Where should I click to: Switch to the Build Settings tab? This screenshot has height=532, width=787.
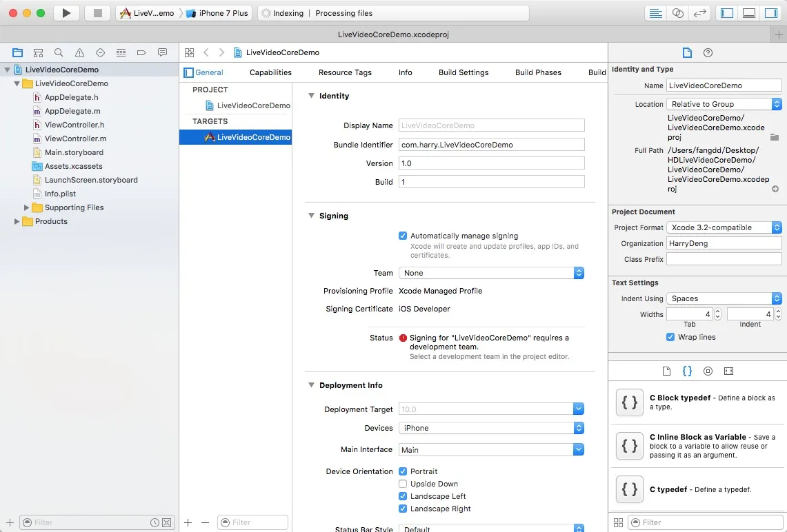pos(464,73)
